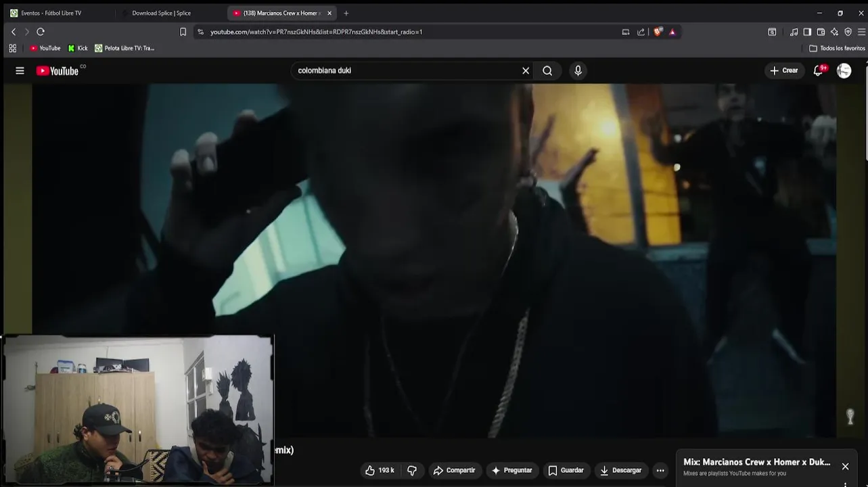Screen dimensions: 868x487
Task: Run the search with the magnifier button
Action: point(547,70)
